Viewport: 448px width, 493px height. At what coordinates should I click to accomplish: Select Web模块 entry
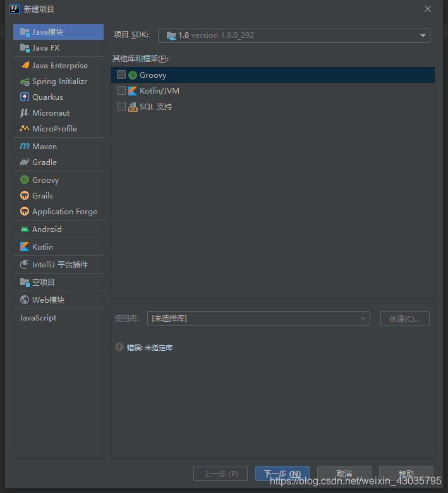coord(59,300)
